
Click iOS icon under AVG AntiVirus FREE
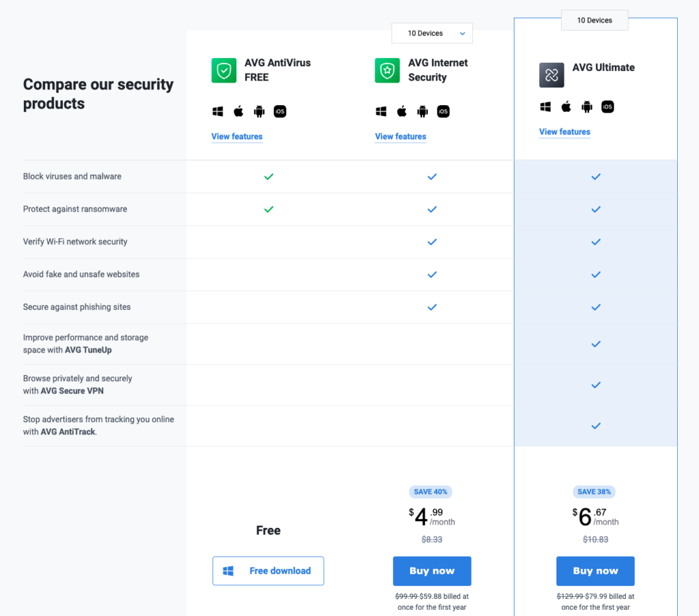pyautogui.click(x=280, y=111)
